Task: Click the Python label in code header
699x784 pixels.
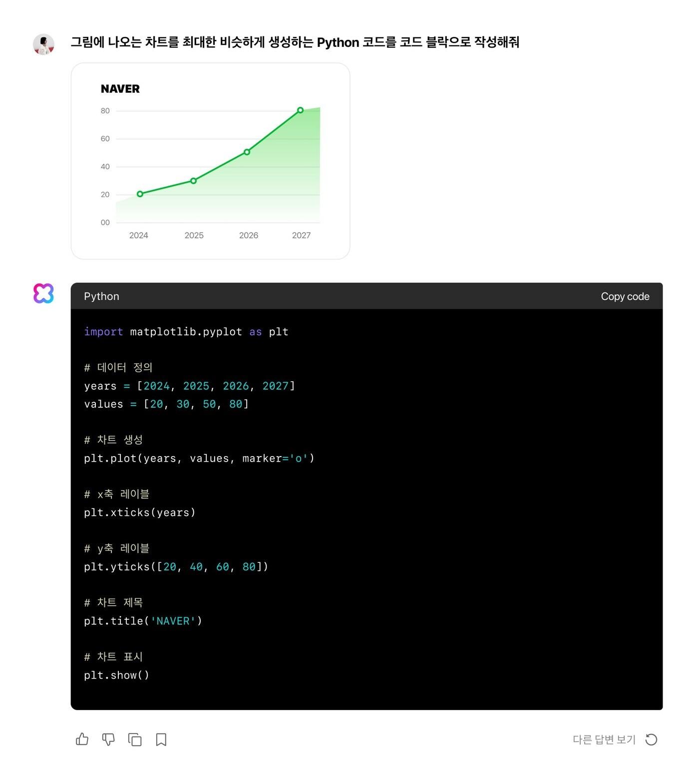Action: [101, 296]
